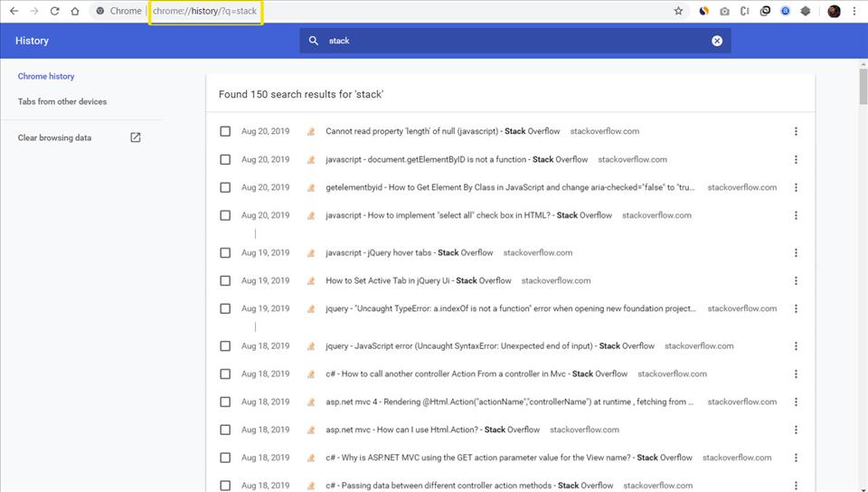Bookmark this page with the star icon
Viewport: 868px width, 492px height.
click(678, 11)
